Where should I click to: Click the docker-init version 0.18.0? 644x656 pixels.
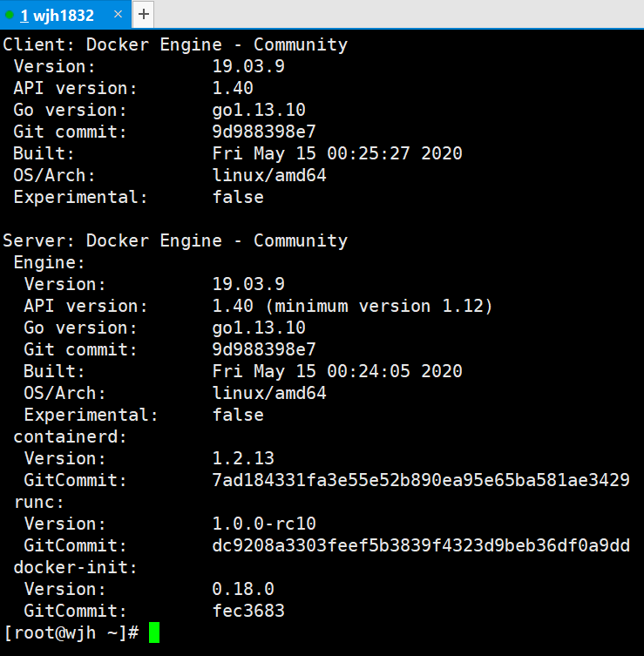(243, 590)
